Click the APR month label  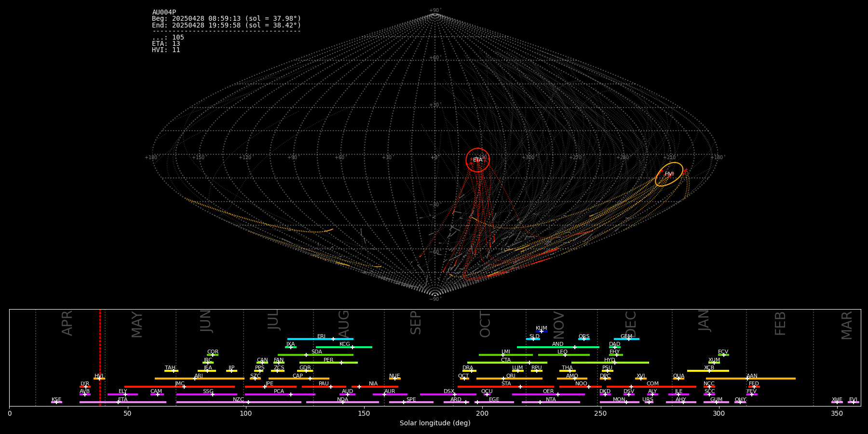[x=67, y=323]
